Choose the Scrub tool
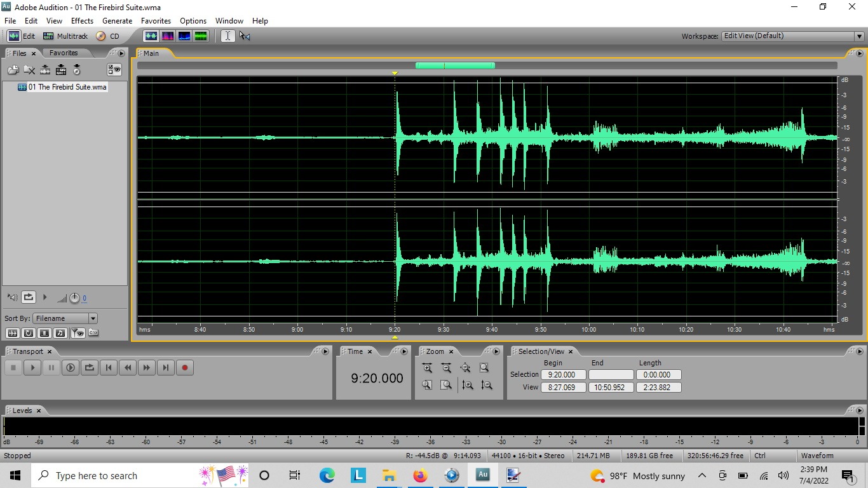The height and width of the screenshot is (488, 868). 245,36
